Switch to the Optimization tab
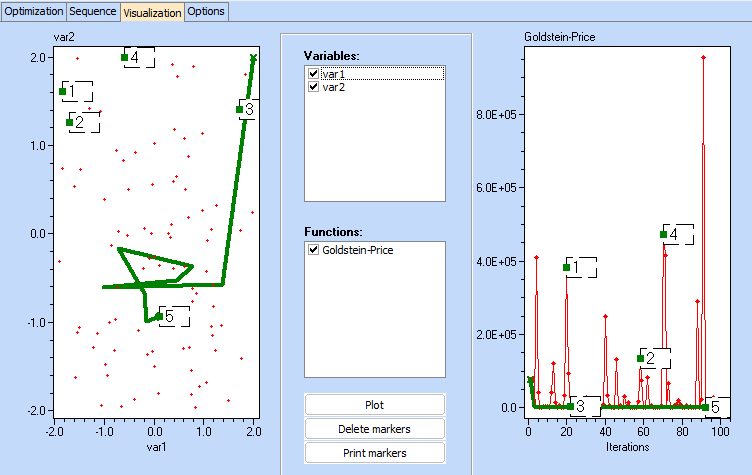 pyautogui.click(x=33, y=11)
